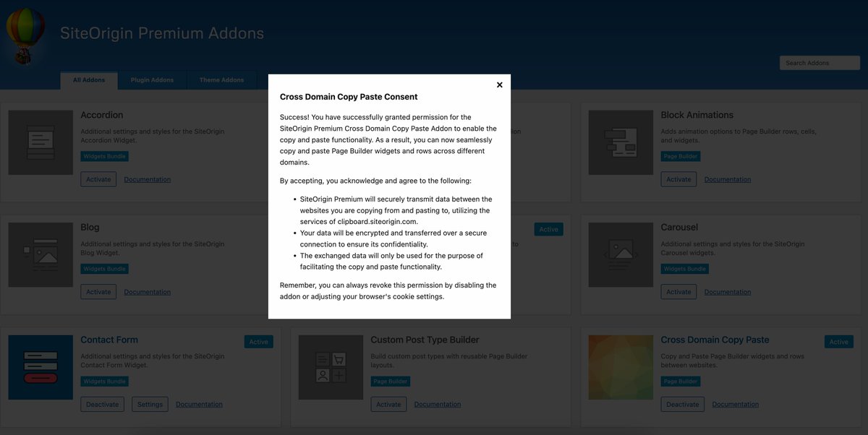Image resolution: width=868 pixels, height=435 pixels.
Task: Click the Widgets Bundle tag under Accordion
Action: [x=105, y=156]
